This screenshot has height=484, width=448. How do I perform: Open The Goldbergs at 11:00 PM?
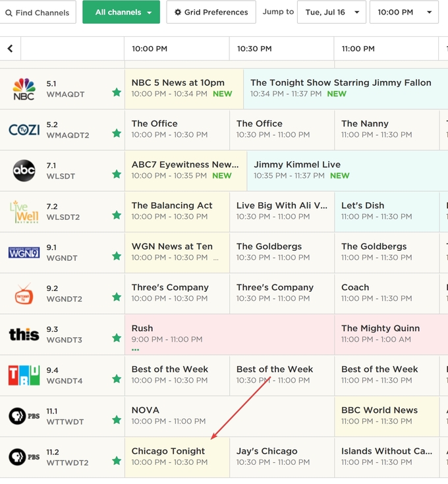pos(387,252)
